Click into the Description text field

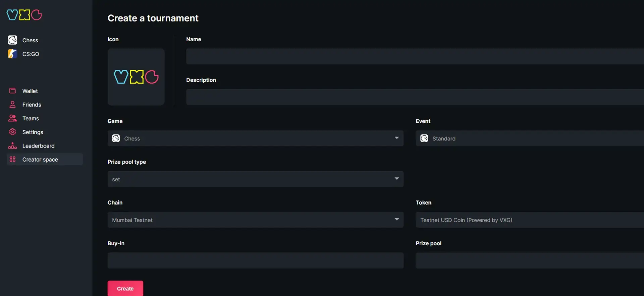[x=415, y=97]
